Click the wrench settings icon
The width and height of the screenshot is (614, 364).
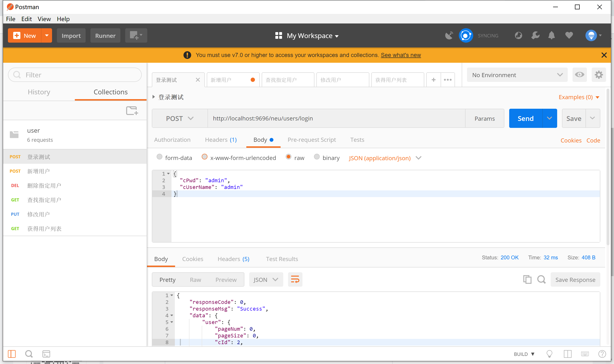pyautogui.click(x=535, y=36)
